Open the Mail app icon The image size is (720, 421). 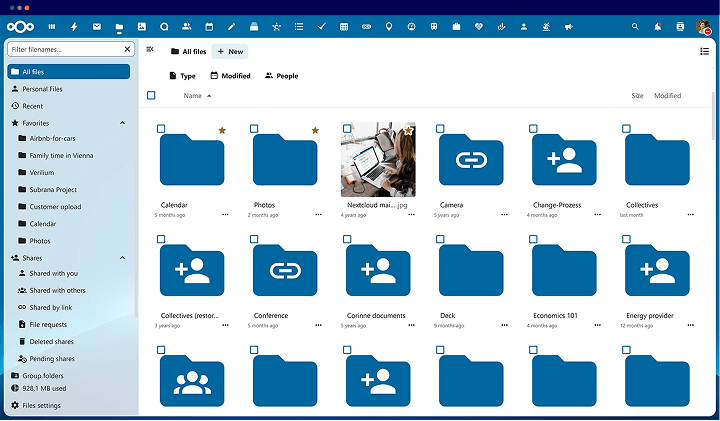tap(96, 27)
